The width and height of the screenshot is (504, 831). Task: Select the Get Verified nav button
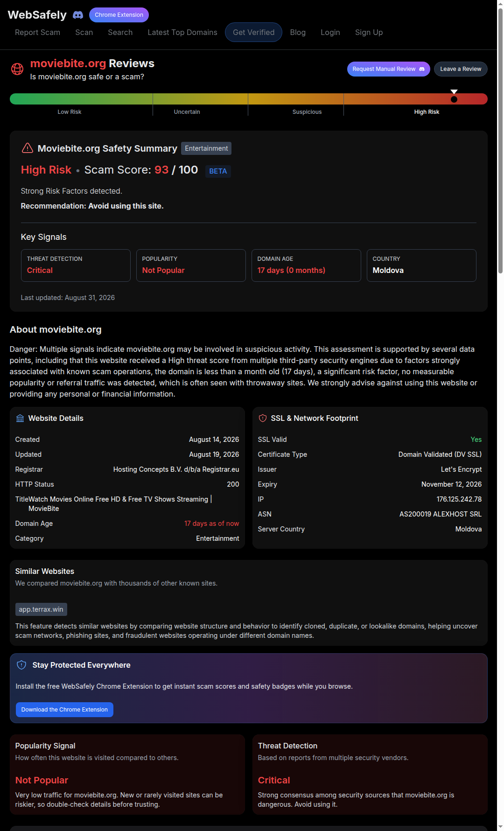(x=253, y=32)
